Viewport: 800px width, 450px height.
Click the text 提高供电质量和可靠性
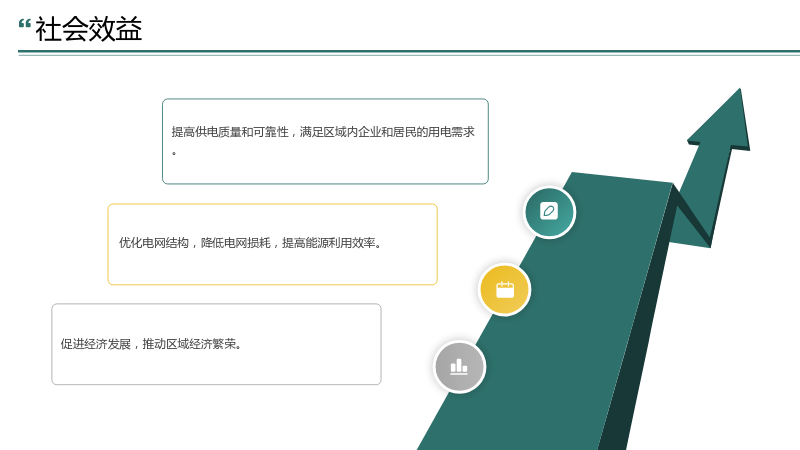[230, 132]
